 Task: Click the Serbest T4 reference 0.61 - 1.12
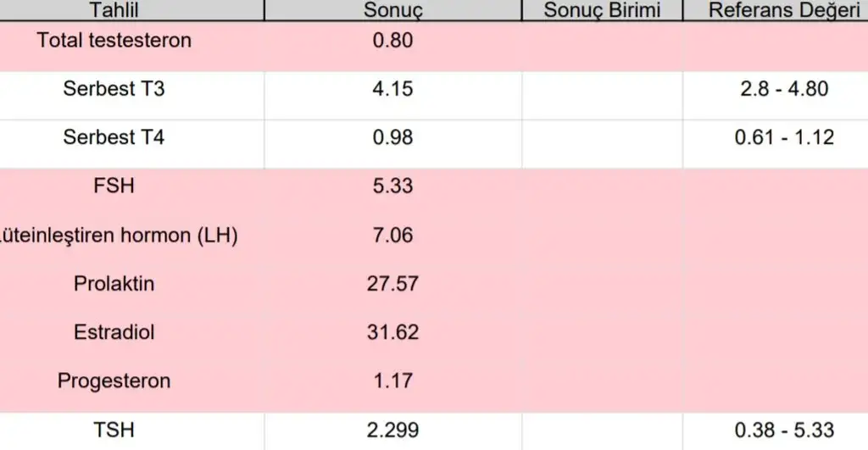coord(784,137)
